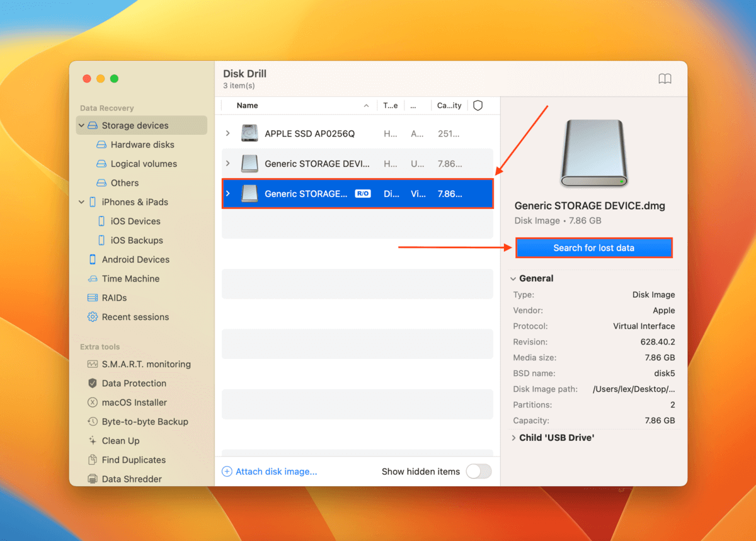Click the large Generic STORAGE DEVICE.dmg drive image

(593, 154)
